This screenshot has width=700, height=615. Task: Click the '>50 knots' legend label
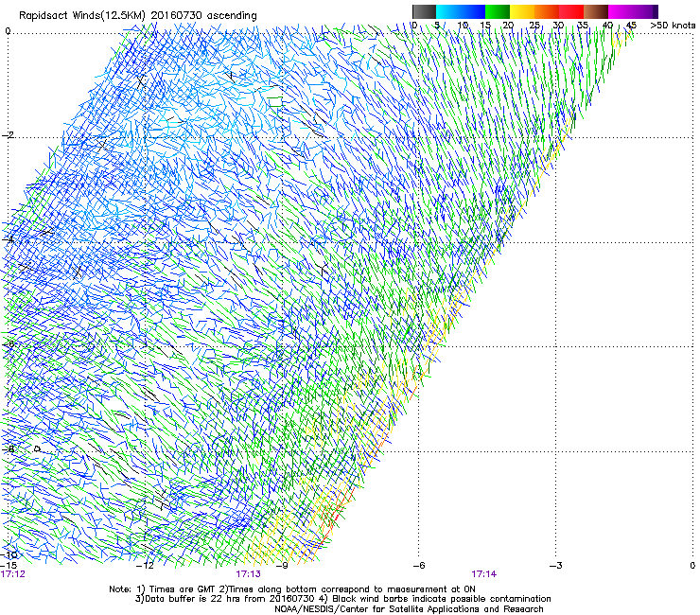(x=673, y=26)
